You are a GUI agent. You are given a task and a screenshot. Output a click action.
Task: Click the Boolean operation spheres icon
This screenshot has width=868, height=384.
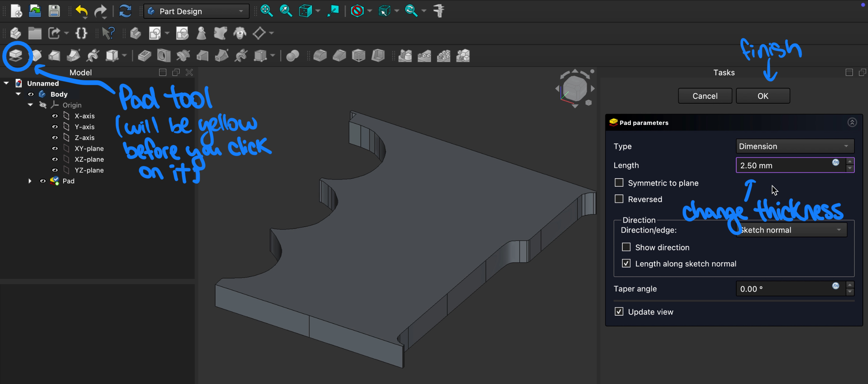point(292,56)
